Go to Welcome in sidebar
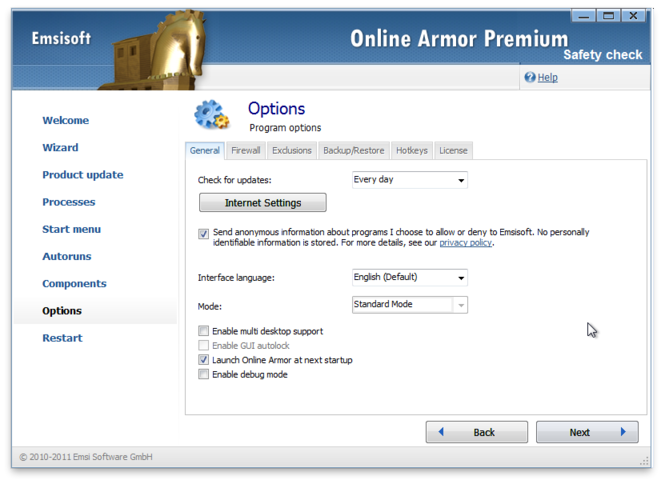The width and height of the screenshot is (665, 484). (66, 120)
